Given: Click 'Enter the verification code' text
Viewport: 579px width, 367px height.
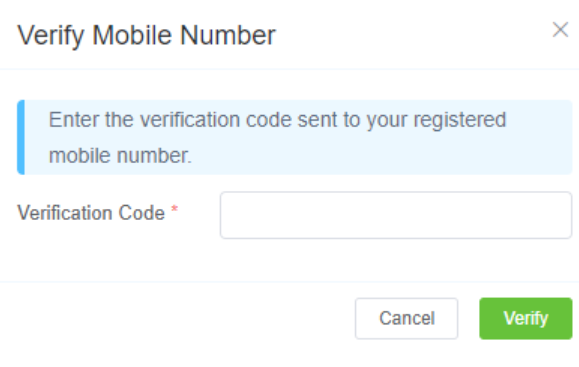Looking at the screenshot, I should coord(170,120).
